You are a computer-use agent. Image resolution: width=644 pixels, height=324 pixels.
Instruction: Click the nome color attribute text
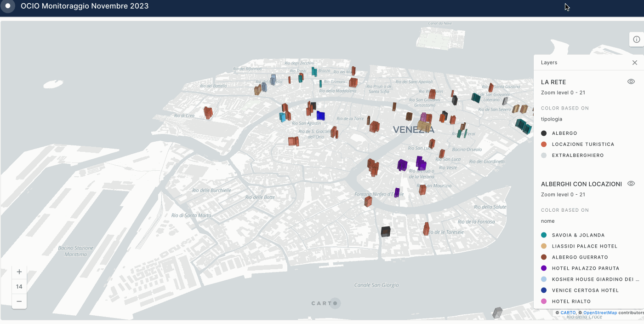[548, 221]
